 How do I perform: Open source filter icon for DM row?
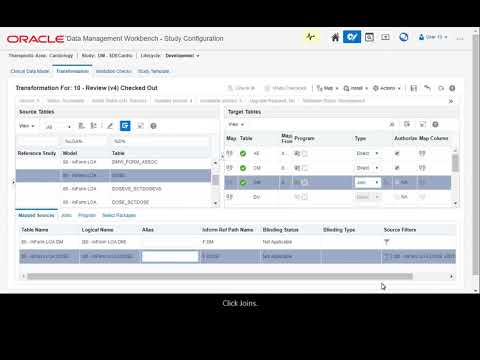(387, 242)
